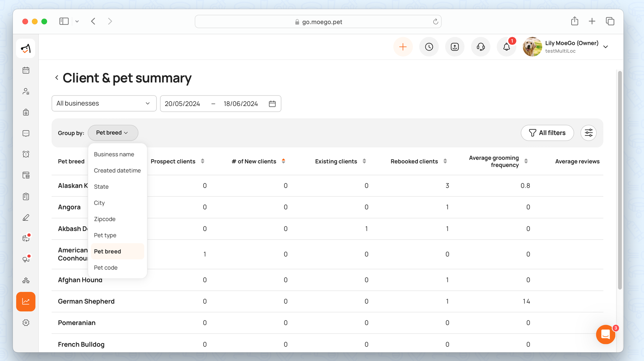Select Pet type from group-by menu

click(105, 235)
